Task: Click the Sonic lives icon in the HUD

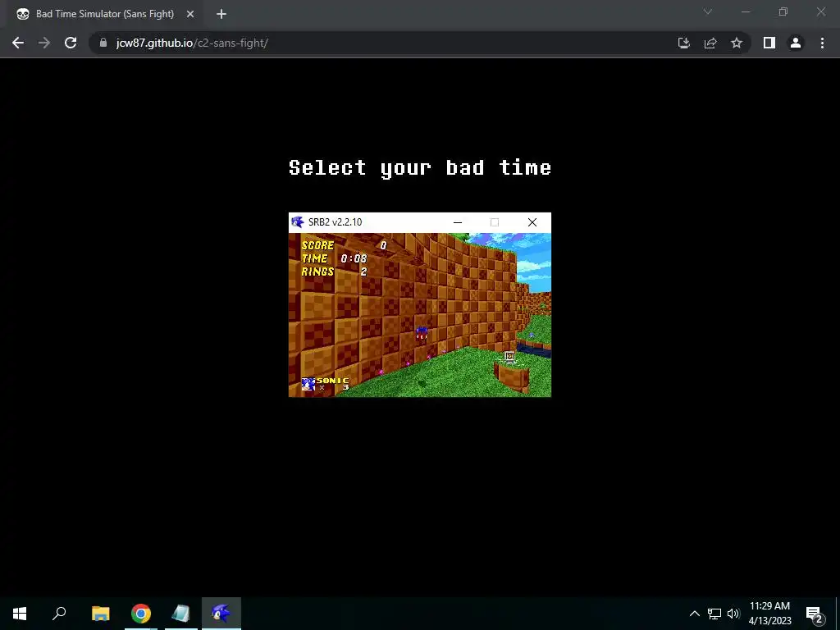Action: [x=308, y=384]
